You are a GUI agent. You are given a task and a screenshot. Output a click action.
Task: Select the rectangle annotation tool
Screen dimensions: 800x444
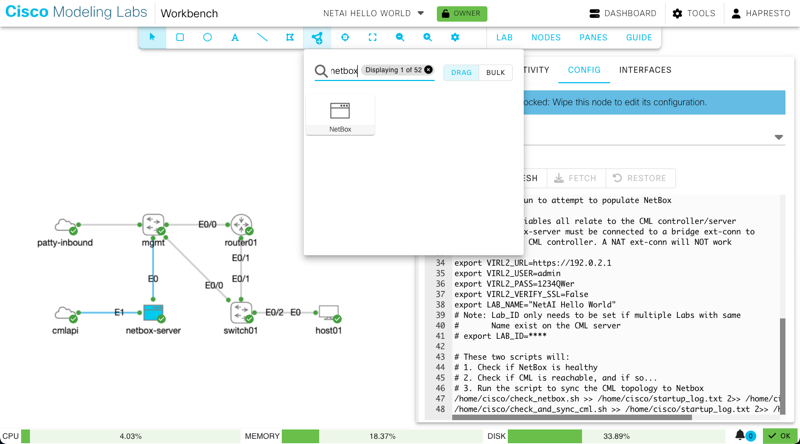tap(180, 37)
